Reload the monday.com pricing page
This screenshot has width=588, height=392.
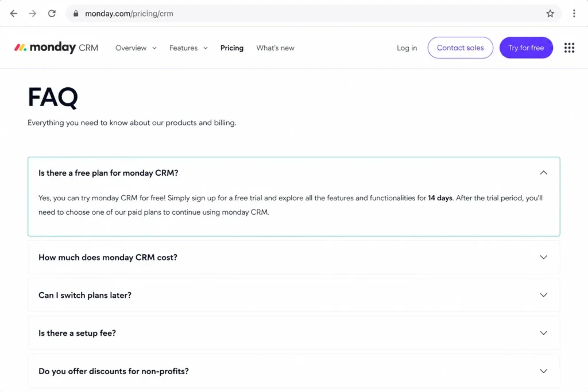coord(52,14)
